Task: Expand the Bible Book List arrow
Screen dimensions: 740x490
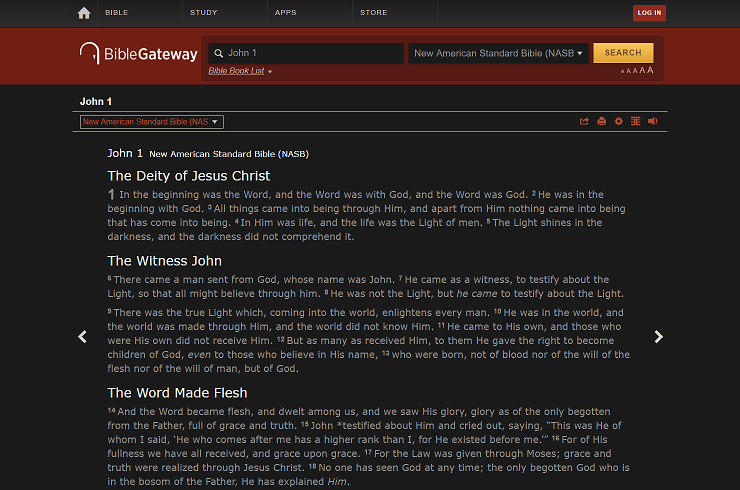Action: click(270, 72)
